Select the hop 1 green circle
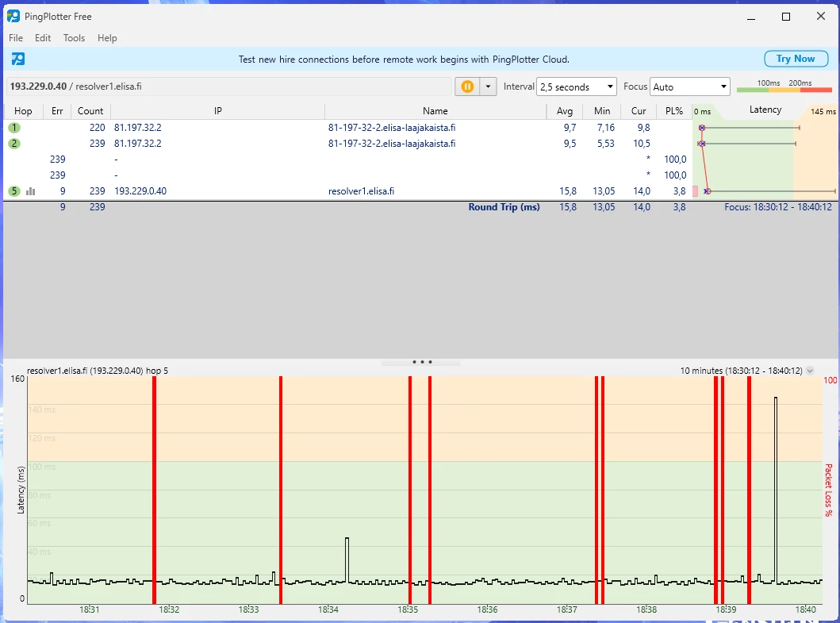The height and width of the screenshot is (623, 840). (14, 128)
